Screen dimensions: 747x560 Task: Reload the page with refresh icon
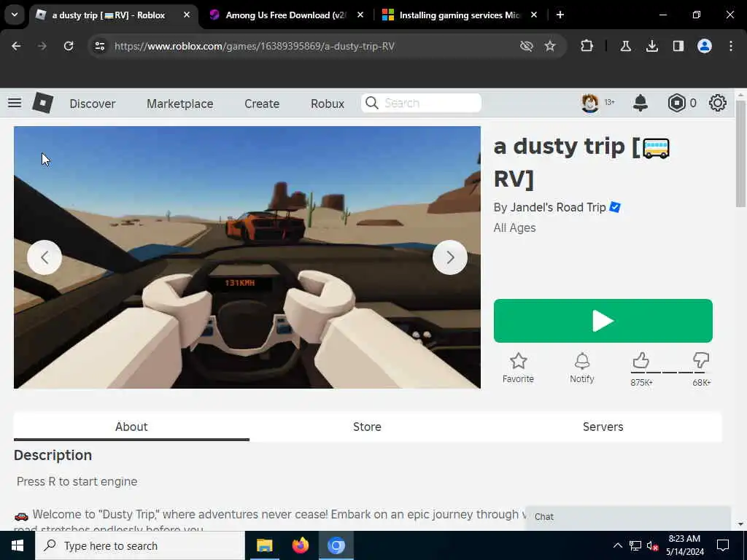click(69, 46)
